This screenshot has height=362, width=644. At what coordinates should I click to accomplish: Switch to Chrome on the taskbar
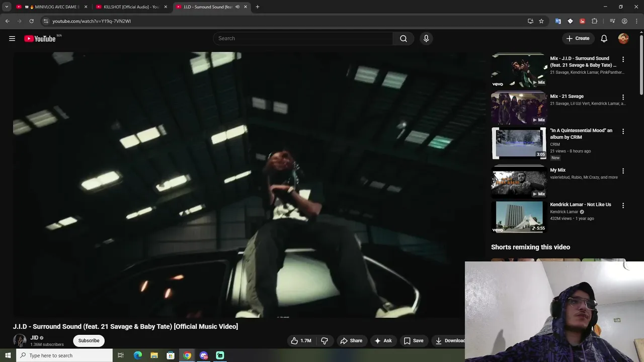[x=187, y=355]
